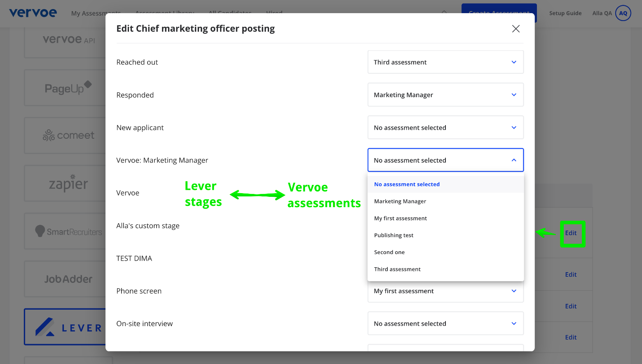642x364 pixels.
Task: Close the Edit Chief marketing officer posting dialog
Action: pos(515,28)
